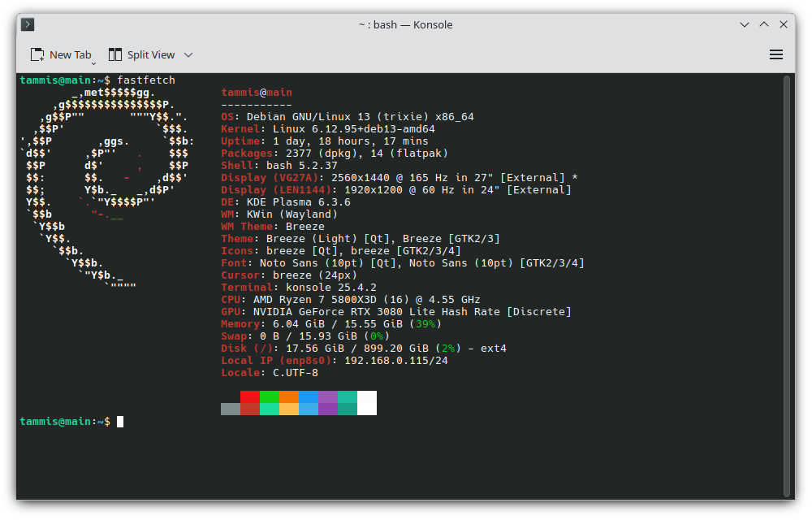Expand the New Tab profile dropdown arrow
This screenshot has height=520, width=812.
(x=93, y=63)
